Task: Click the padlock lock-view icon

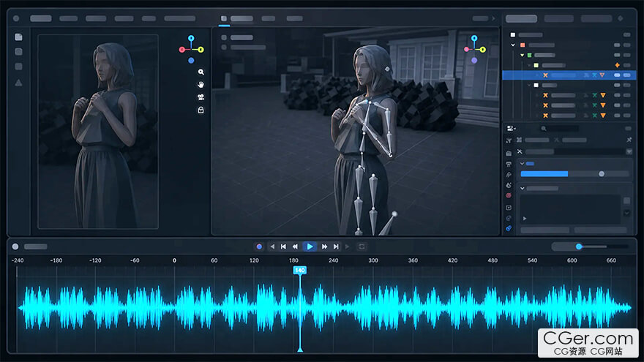Action: click(x=201, y=110)
